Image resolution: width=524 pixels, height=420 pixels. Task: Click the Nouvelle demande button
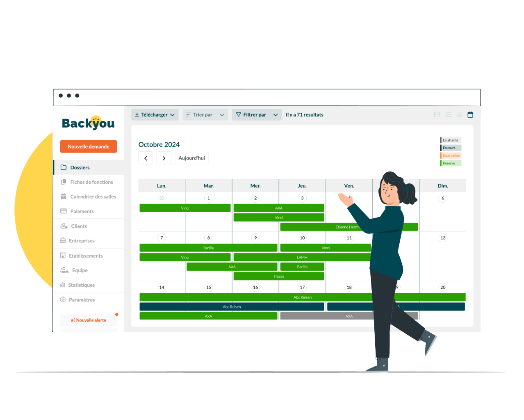click(x=89, y=146)
